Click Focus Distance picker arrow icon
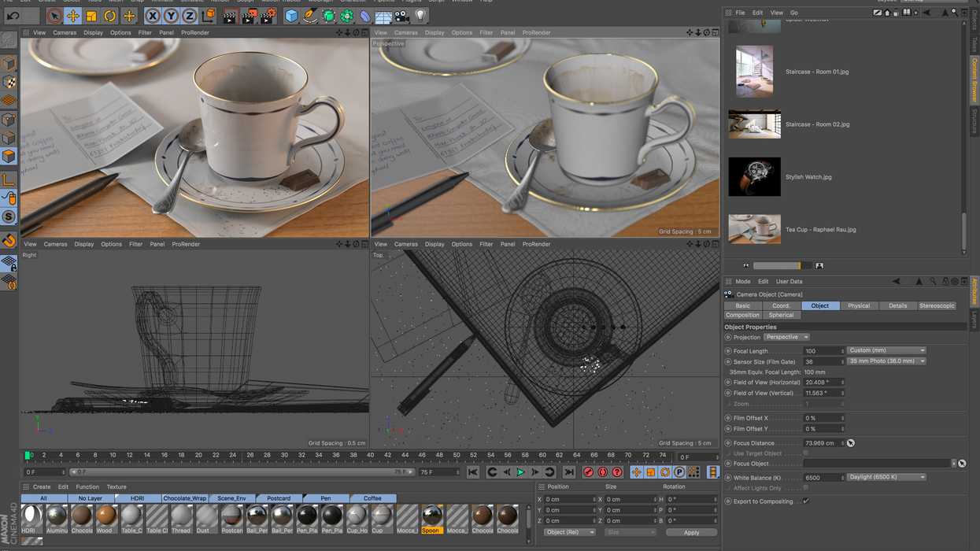 (851, 443)
